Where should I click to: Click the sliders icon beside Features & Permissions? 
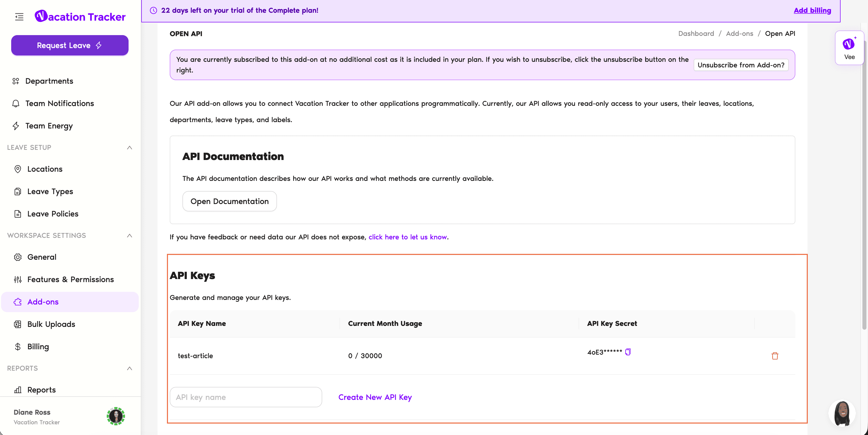[18, 279]
